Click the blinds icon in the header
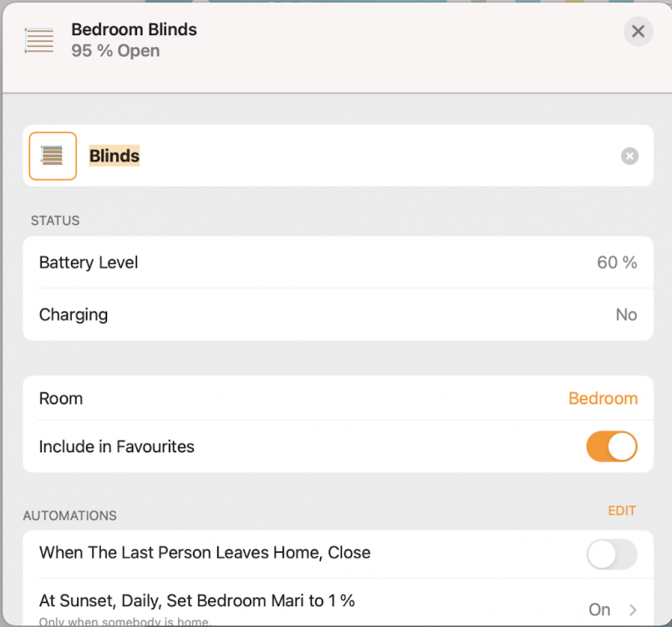The height and width of the screenshot is (627, 672). point(39,40)
